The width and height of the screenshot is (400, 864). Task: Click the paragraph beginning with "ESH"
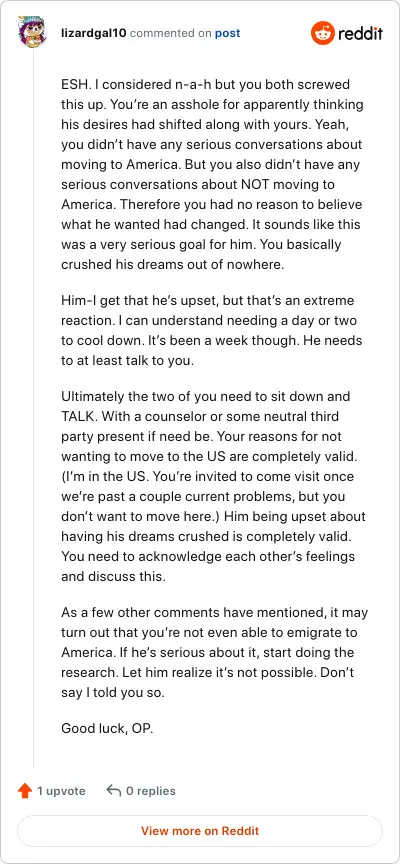coord(212,175)
